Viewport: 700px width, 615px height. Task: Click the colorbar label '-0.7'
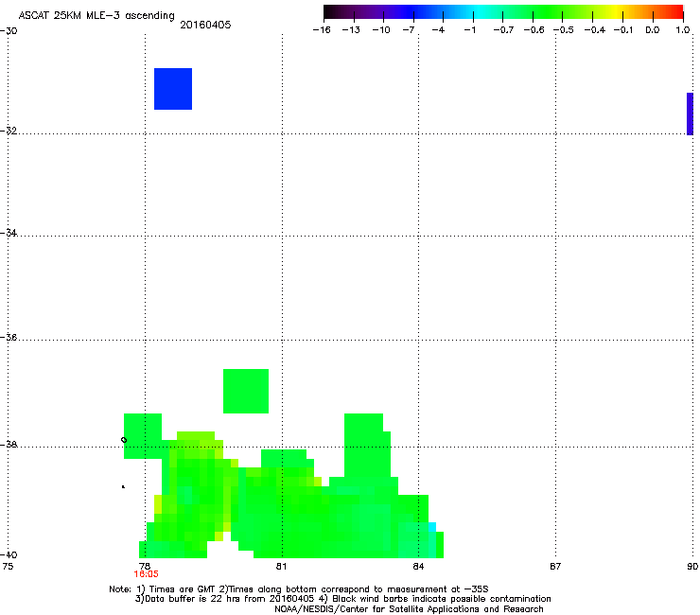[503, 30]
